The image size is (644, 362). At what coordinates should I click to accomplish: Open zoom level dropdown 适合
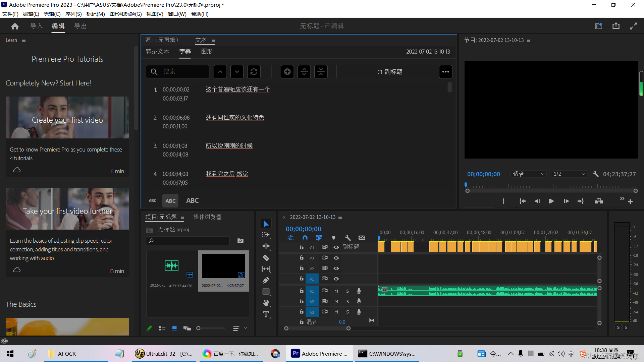(x=528, y=174)
